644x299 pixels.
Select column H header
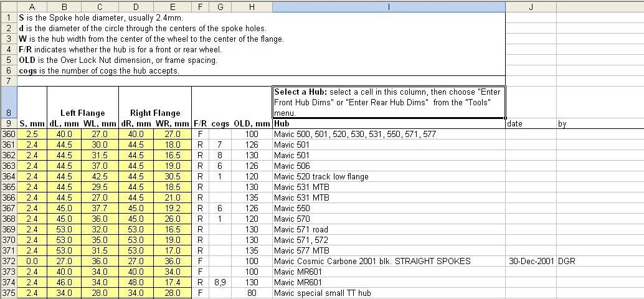tap(251, 6)
